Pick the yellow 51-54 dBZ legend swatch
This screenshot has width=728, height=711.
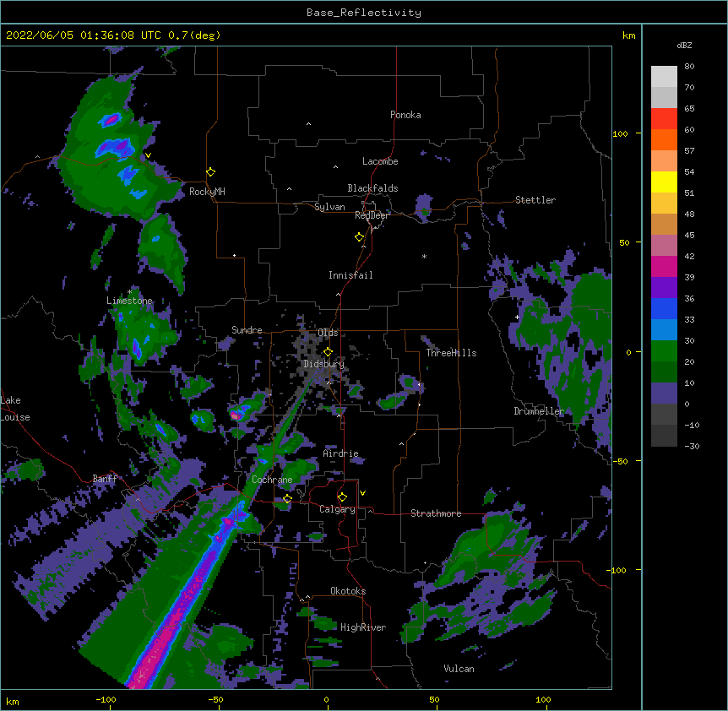[x=664, y=182]
